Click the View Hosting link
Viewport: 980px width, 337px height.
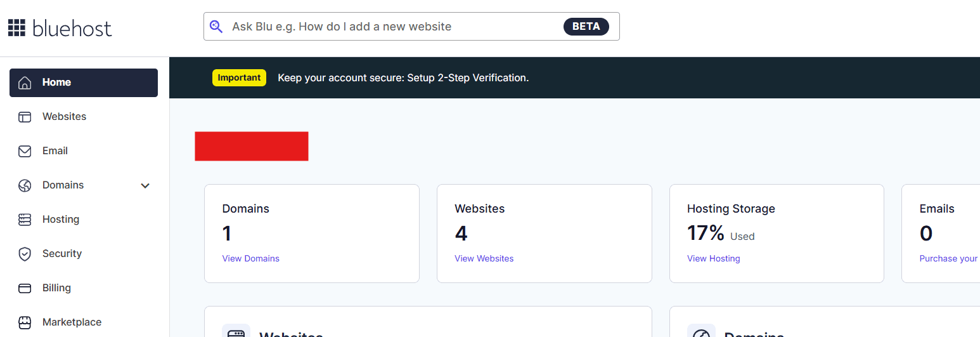click(x=713, y=259)
